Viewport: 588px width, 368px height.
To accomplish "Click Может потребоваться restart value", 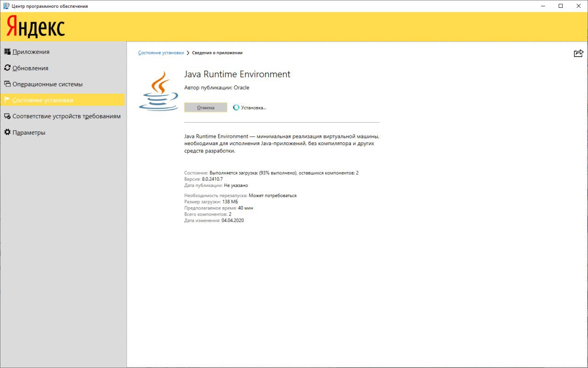I will (272, 196).
